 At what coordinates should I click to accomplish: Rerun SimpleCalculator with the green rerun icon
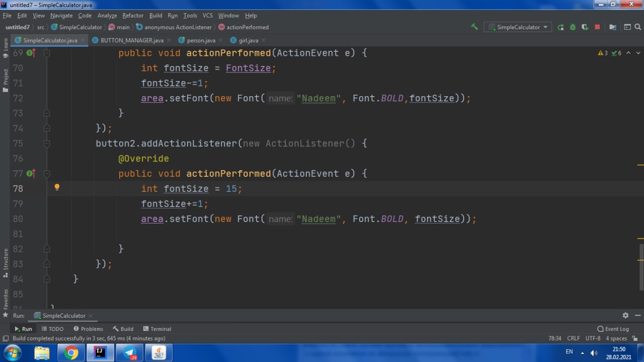(560, 27)
